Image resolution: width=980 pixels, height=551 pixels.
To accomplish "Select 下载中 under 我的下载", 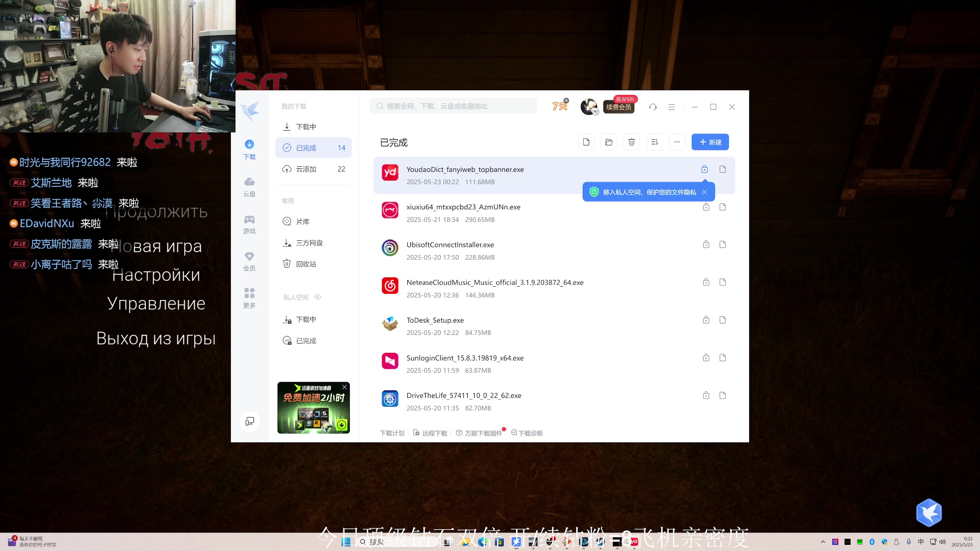I will coord(313,127).
